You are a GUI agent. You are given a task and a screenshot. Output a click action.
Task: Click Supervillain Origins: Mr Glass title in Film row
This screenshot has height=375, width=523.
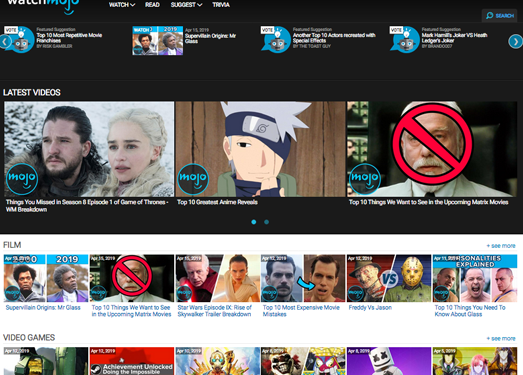click(x=43, y=308)
